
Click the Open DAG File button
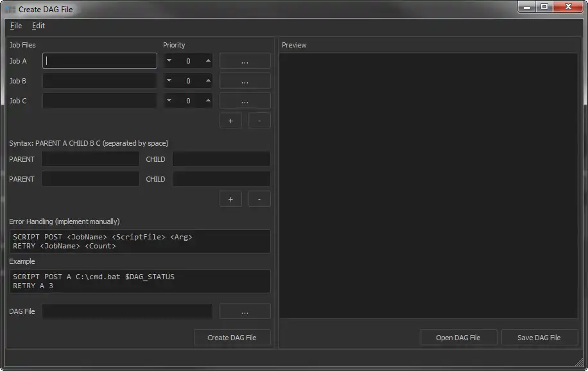click(x=458, y=338)
